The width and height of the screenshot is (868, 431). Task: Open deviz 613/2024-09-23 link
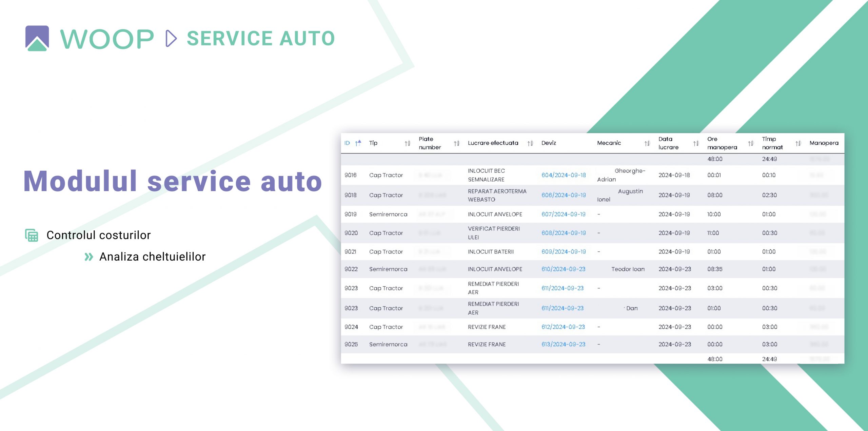[x=563, y=344]
